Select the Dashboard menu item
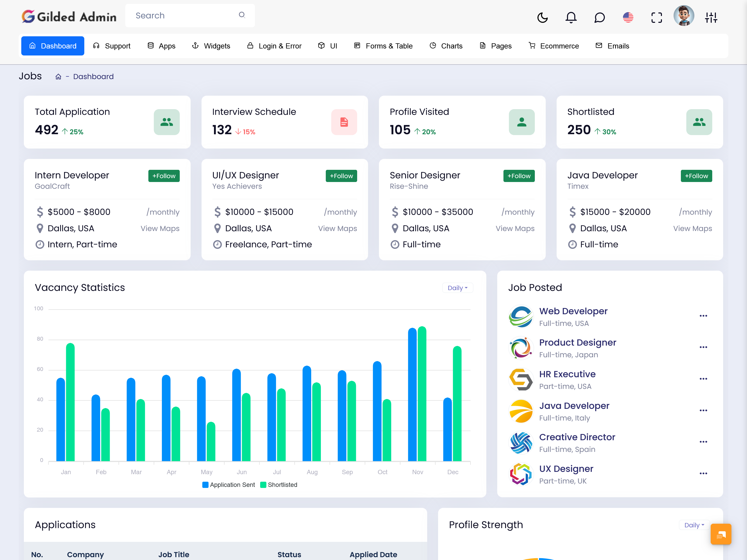The width and height of the screenshot is (747, 560). click(x=53, y=46)
